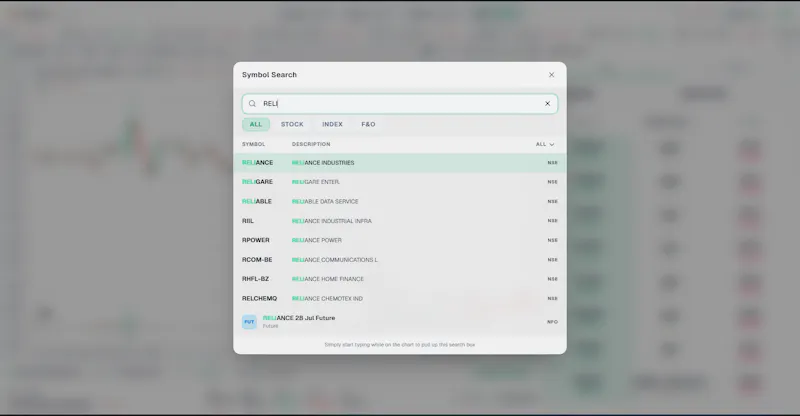Click the SYMBOL column header

(254, 144)
